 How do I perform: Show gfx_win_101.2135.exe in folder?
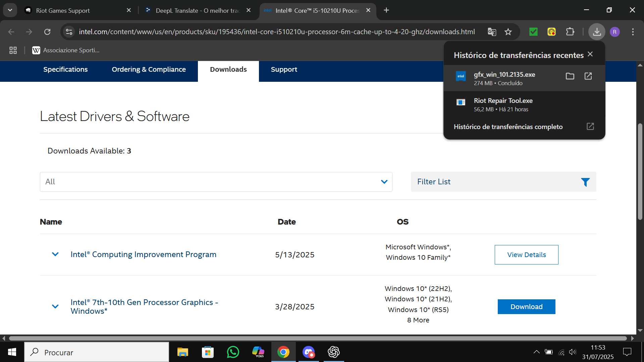click(x=570, y=76)
